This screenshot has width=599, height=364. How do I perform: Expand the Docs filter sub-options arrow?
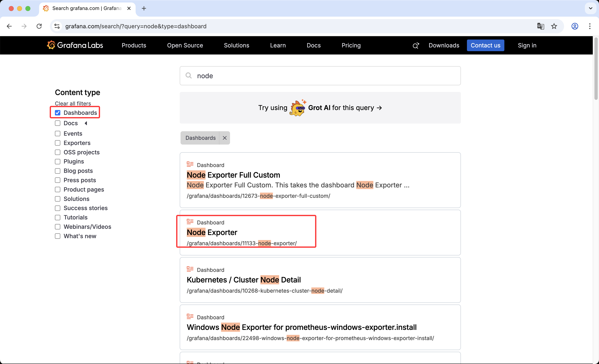click(x=86, y=123)
